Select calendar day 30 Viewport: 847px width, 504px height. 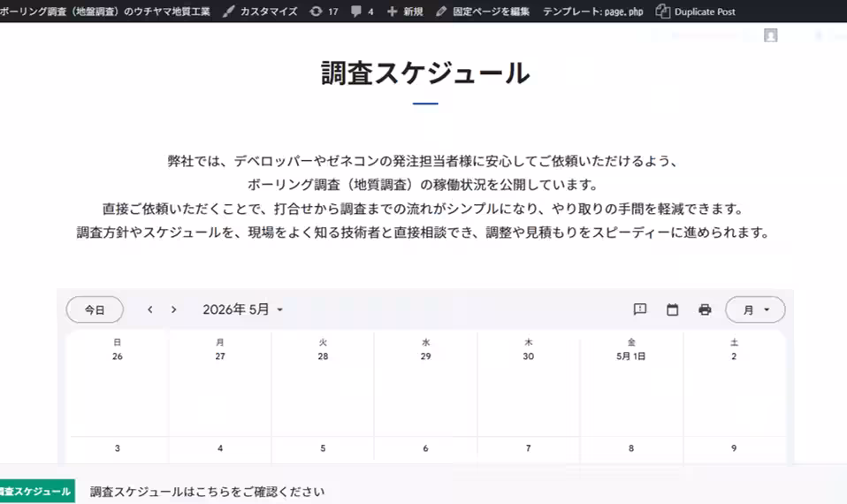529,356
